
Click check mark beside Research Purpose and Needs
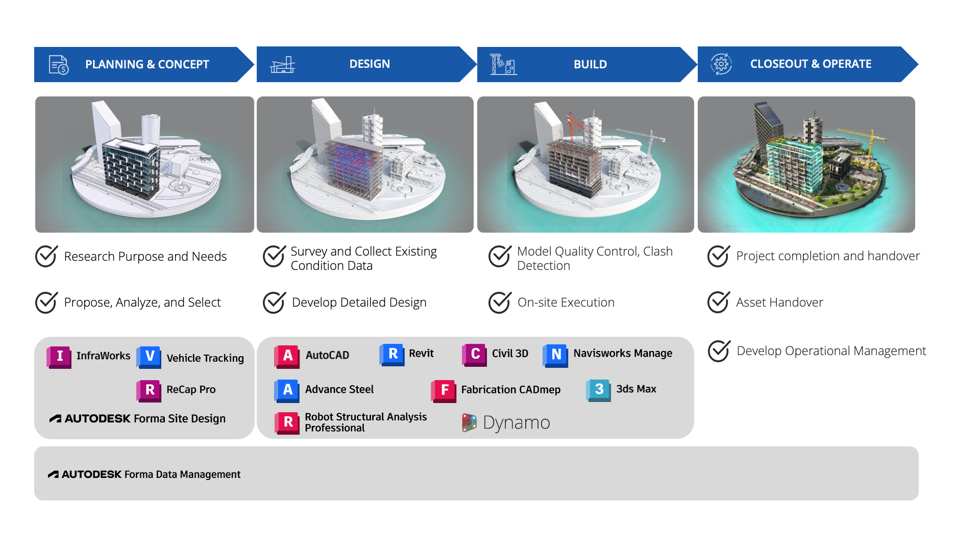point(46,256)
